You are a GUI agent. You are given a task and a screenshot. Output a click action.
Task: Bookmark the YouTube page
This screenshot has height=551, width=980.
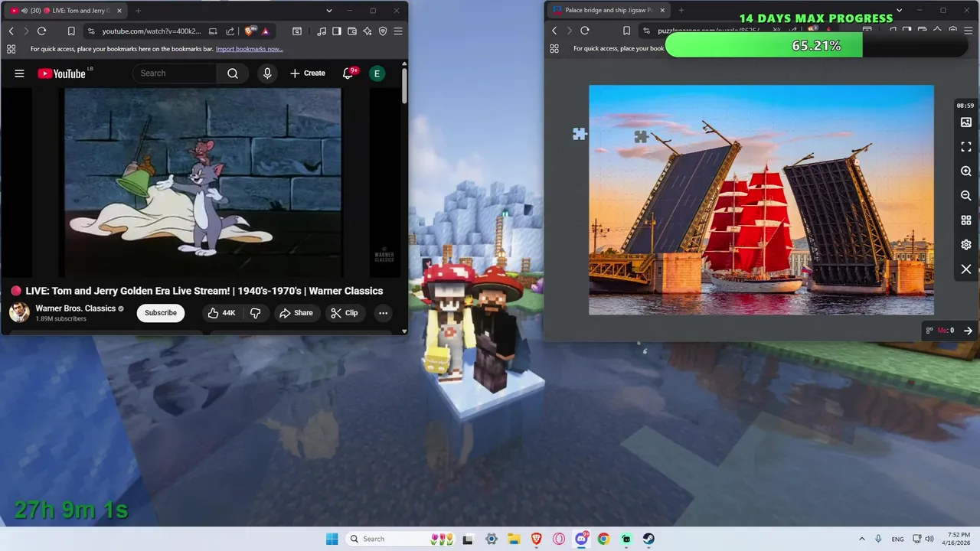[71, 31]
